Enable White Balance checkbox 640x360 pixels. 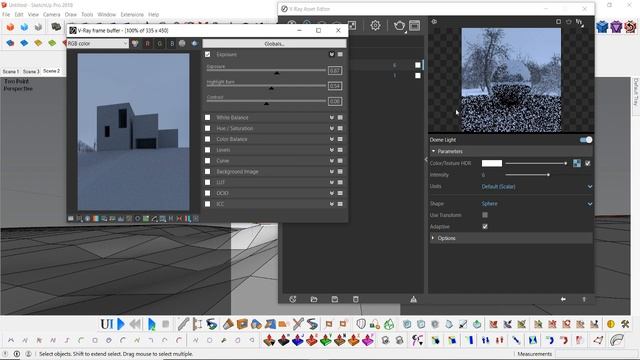[x=207, y=118]
